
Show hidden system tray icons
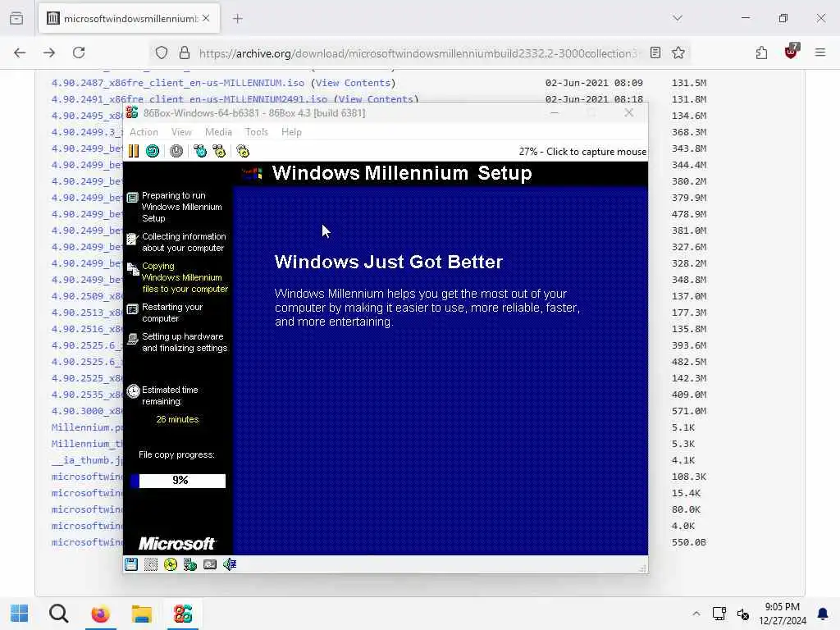[x=696, y=614]
